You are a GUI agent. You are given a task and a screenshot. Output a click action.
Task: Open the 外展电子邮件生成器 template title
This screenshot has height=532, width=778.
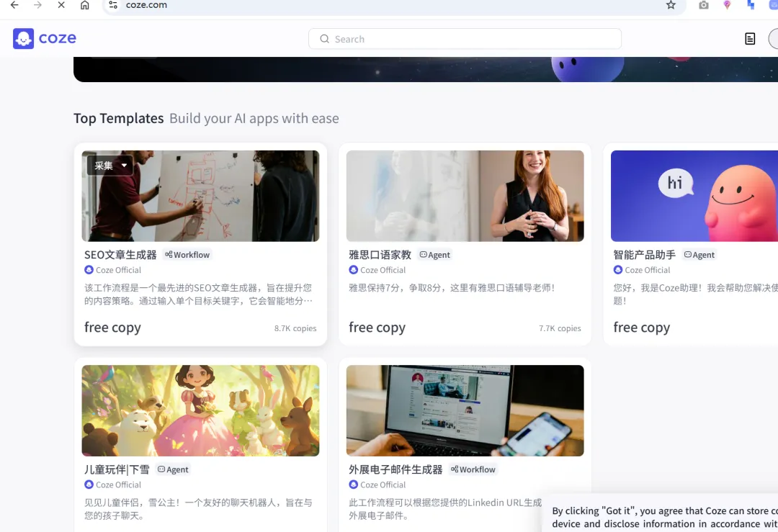pos(395,469)
